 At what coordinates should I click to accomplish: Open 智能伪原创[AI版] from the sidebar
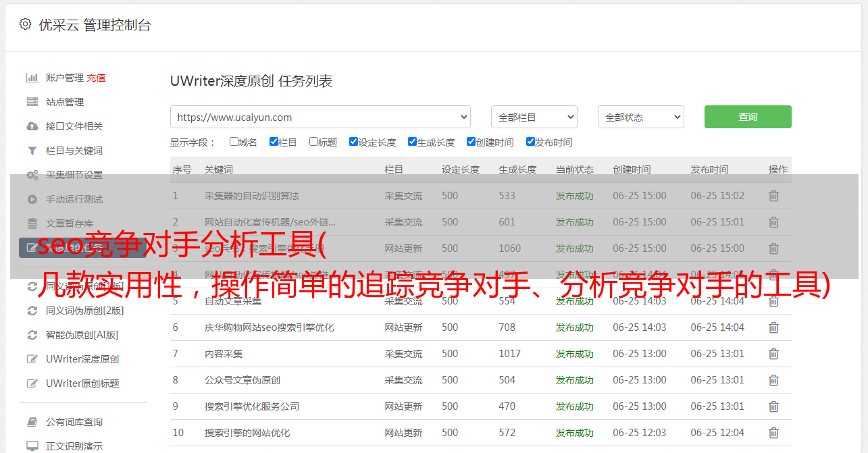(82, 335)
